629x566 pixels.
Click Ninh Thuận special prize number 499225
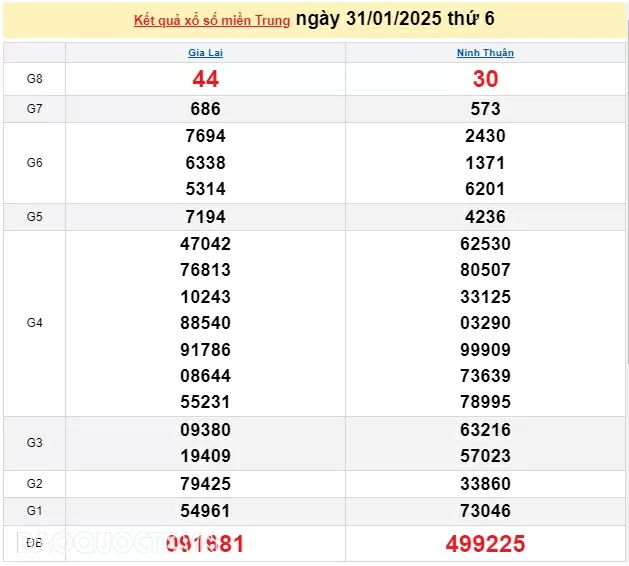click(x=485, y=544)
